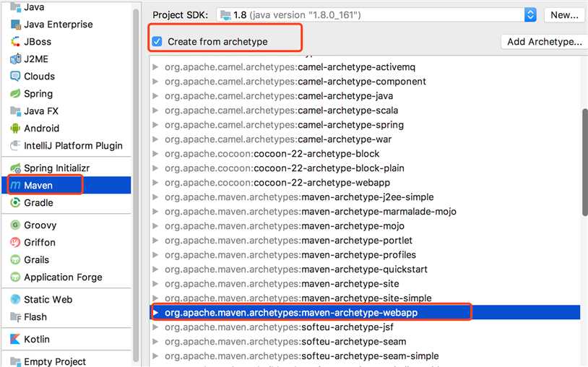This screenshot has width=588, height=367.
Task: Select maven-archetype-profiles row
Action: pyautogui.click(x=365, y=255)
